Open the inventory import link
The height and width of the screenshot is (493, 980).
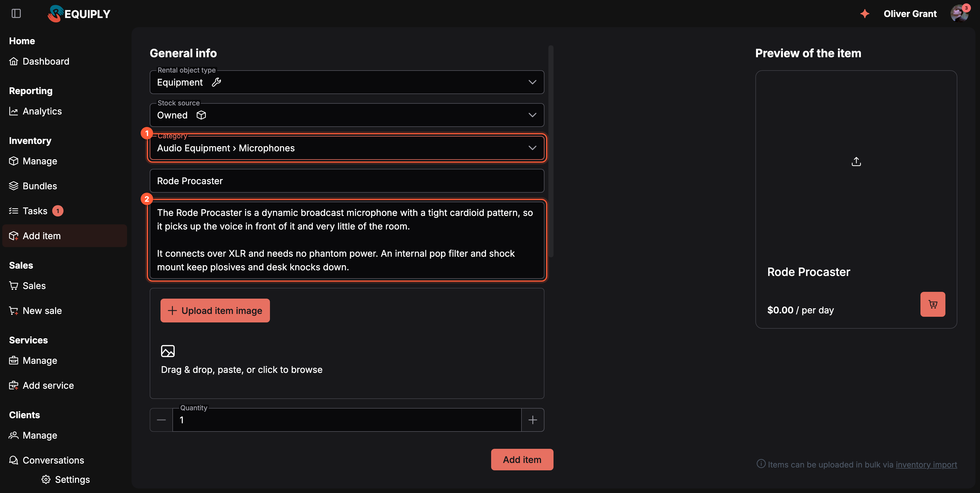[x=926, y=464]
